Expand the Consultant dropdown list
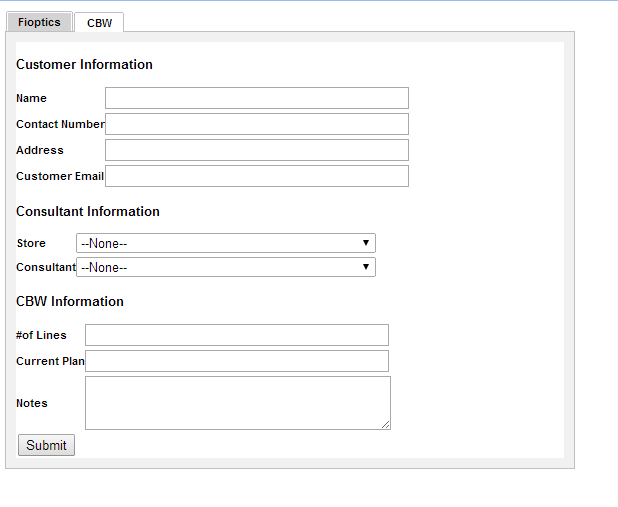The width and height of the screenshot is (618, 507). click(x=225, y=267)
